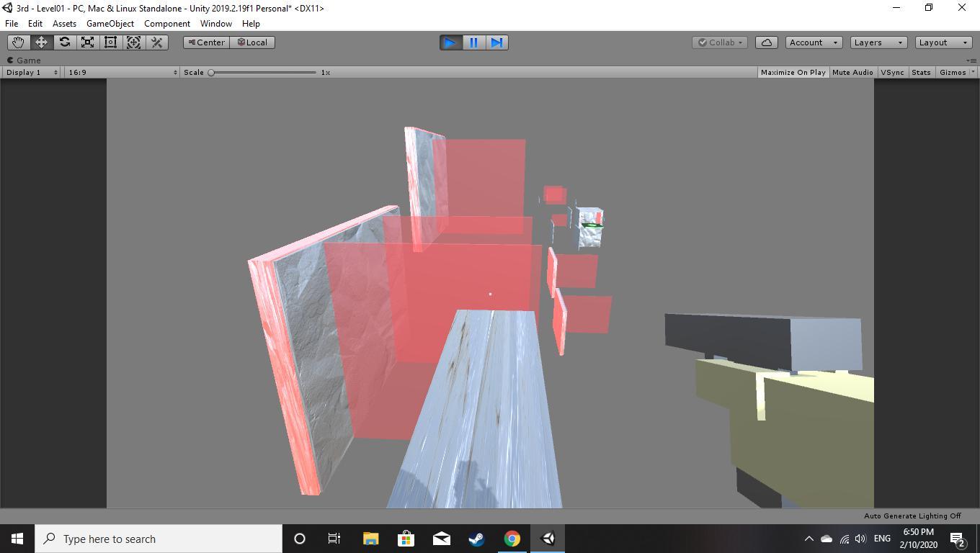The width and height of the screenshot is (980, 553).
Task: Open the custom editor tools icon
Action: pyautogui.click(x=156, y=42)
